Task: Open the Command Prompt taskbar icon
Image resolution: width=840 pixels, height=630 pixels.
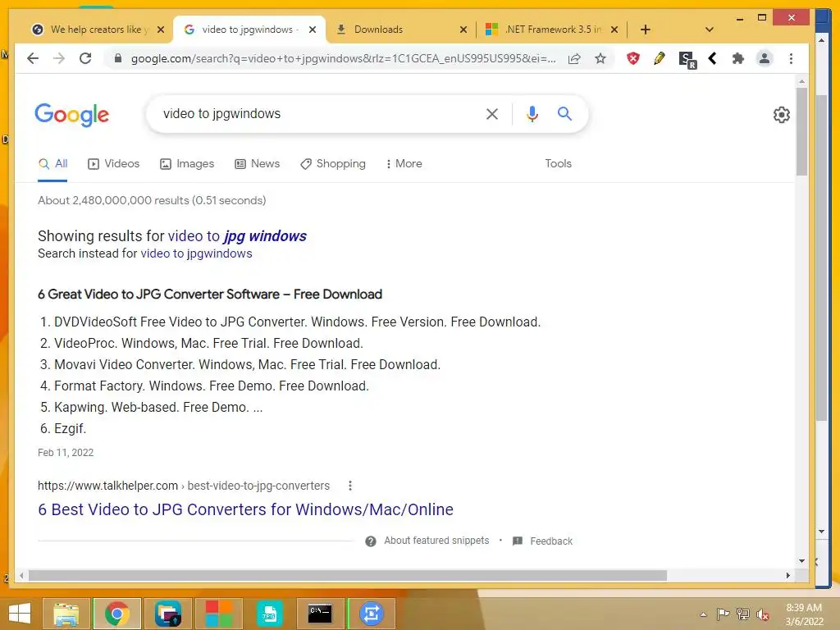Action: point(320,614)
